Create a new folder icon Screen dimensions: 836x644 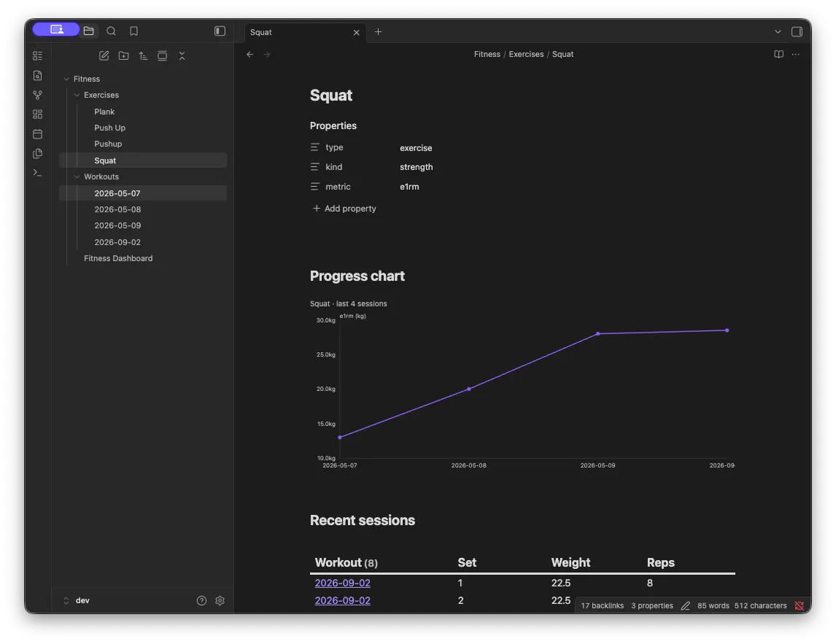[x=124, y=55]
